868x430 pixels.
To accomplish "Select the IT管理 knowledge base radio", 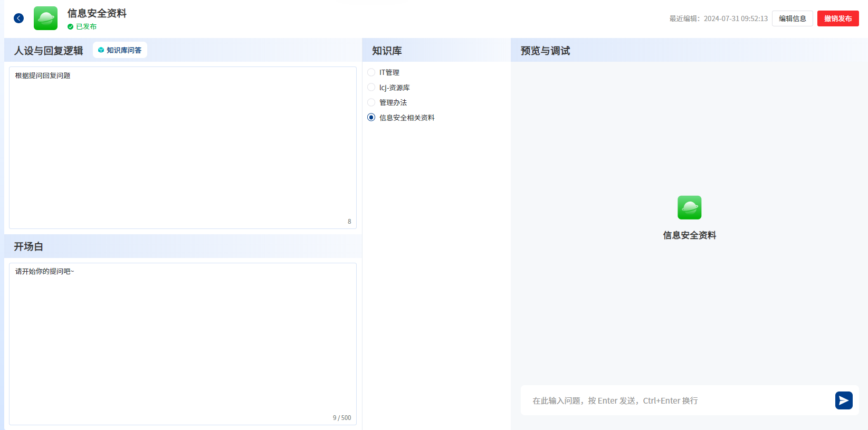I will click(371, 72).
